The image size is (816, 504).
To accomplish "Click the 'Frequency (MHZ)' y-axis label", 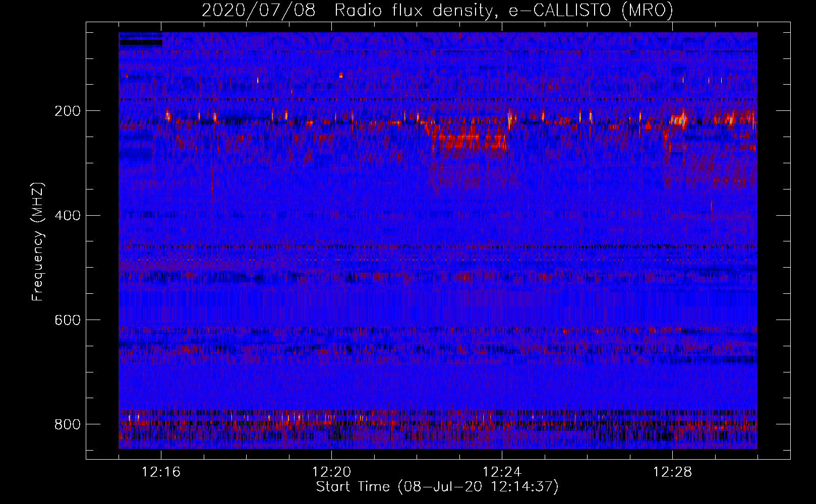I will point(38,242).
